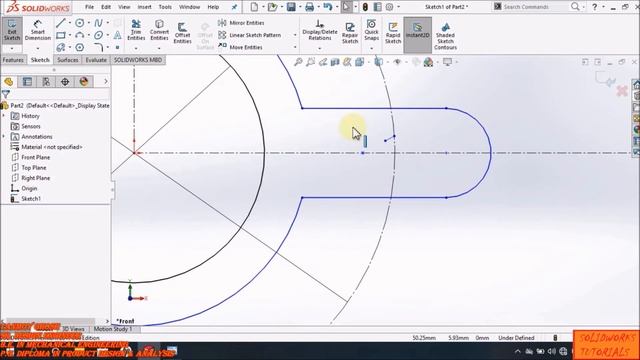Click the Smart Dimension tool
Viewport: 640px width, 360px height.
(38, 30)
